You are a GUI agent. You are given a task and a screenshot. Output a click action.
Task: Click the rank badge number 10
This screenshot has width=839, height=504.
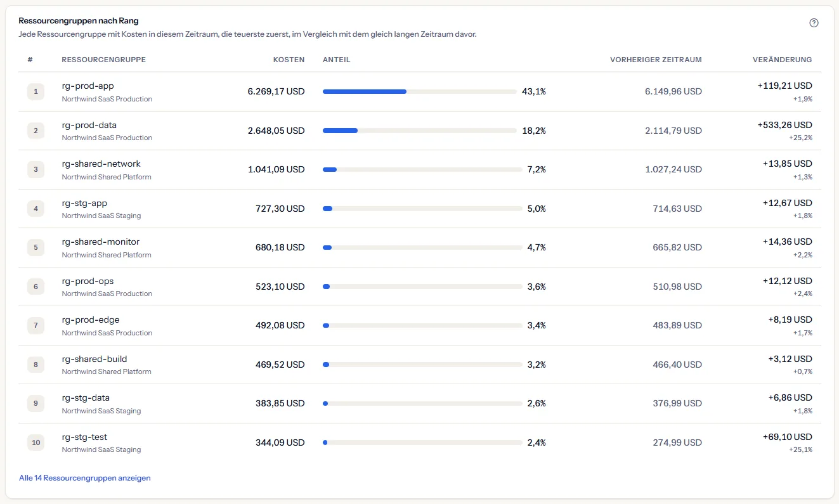click(x=36, y=443)
